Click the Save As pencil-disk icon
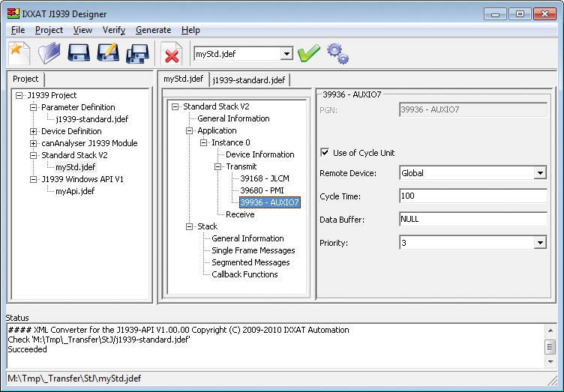 [x=108, y=54]
